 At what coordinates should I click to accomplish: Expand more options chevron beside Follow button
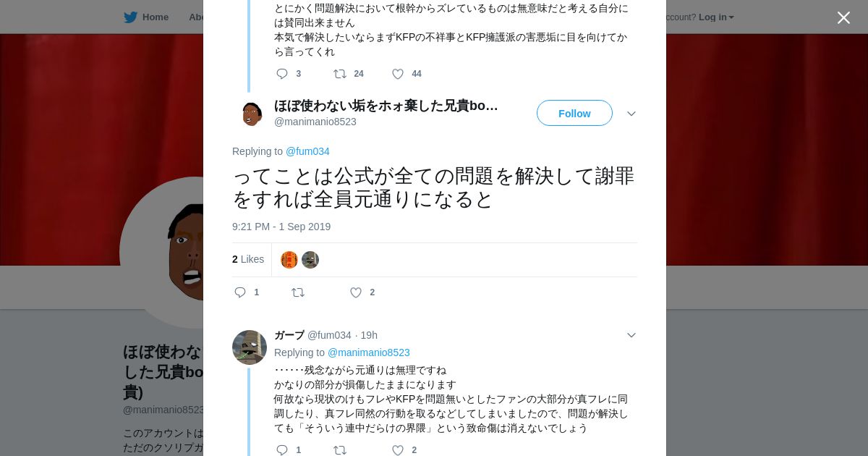tap(631, 114)
